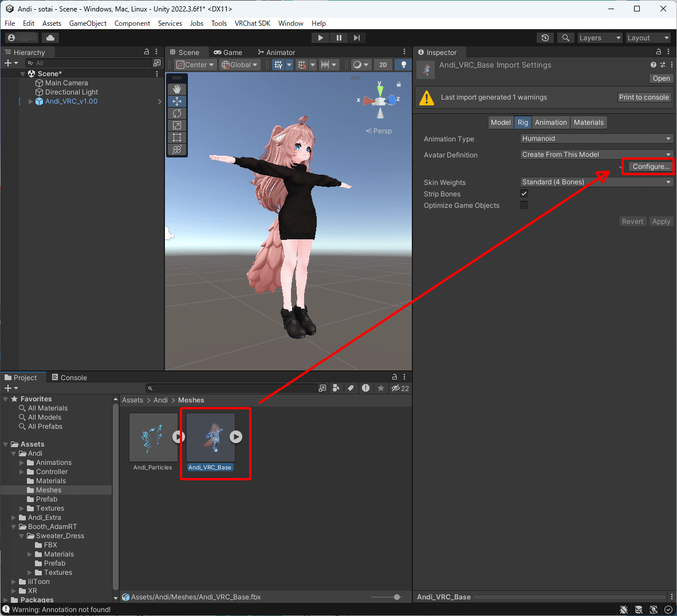Open the cloud services icon
The height and width of the screenshot is (616, 677).
50,38
